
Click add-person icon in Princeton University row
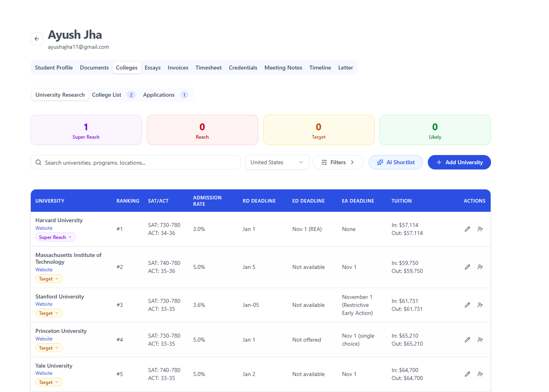(x=480, y=340)
